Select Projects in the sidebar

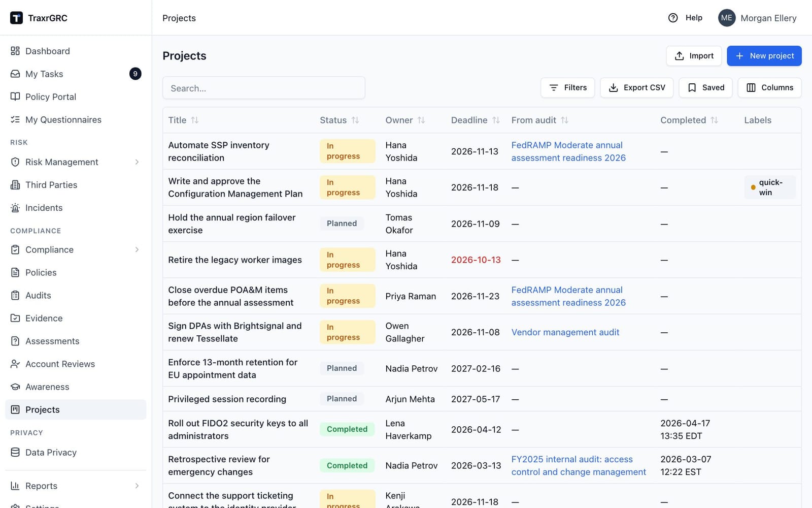pyautogui.click(x=76, y=409)
